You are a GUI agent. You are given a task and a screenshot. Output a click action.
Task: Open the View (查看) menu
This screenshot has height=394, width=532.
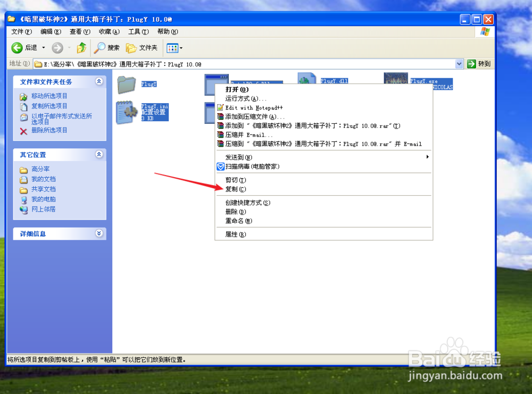(x=80, y=31)
